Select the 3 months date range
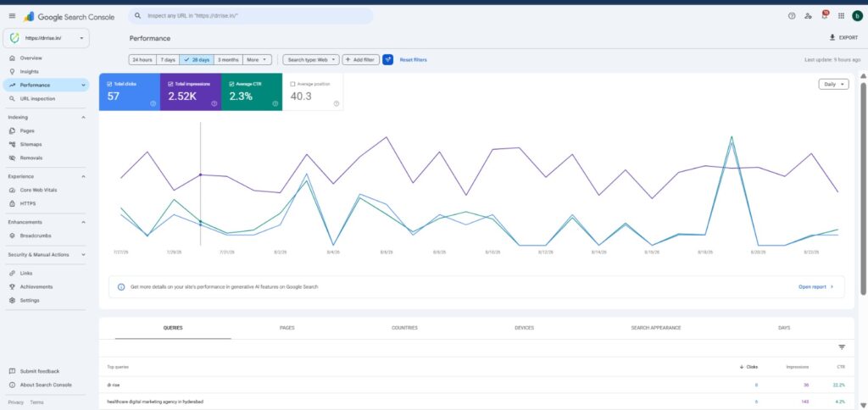 click(x=228, y=60)
